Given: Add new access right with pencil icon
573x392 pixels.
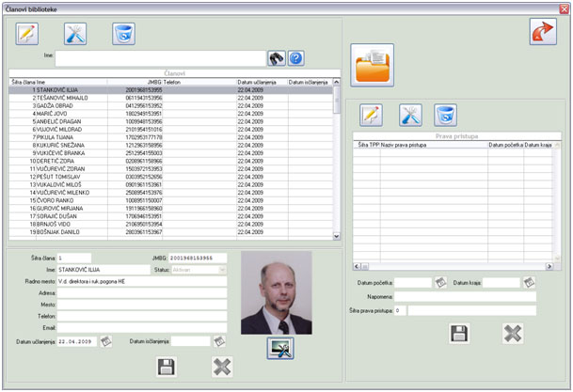Looking at the screenshot, I should (373, 115).
